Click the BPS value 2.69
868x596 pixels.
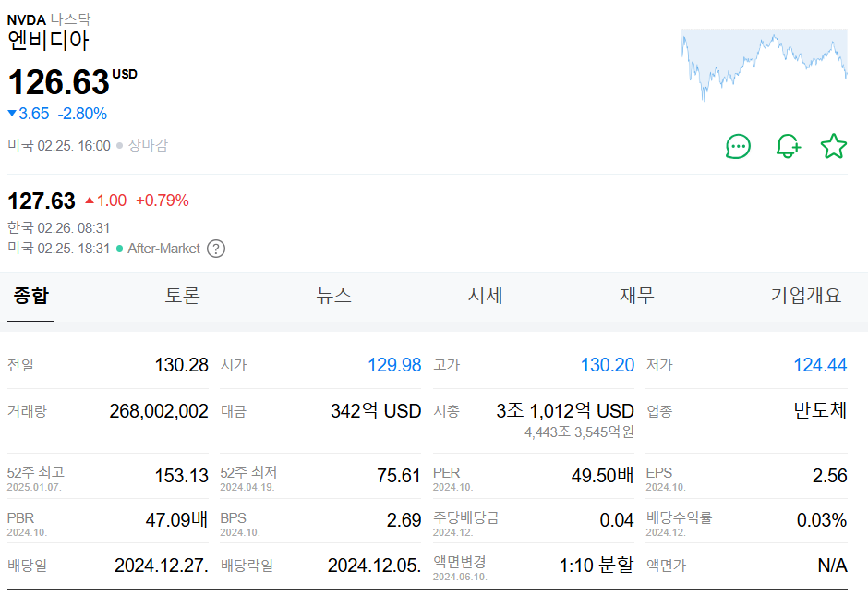coord(404,520)
